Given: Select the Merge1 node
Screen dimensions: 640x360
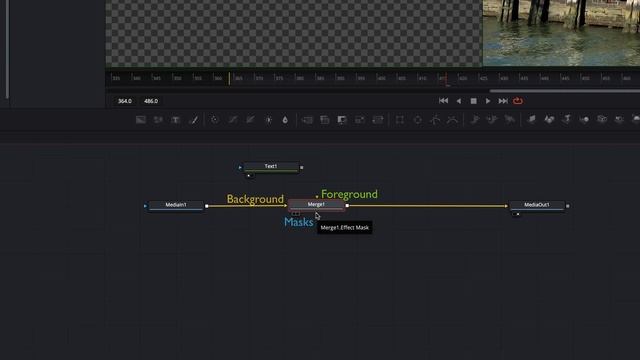Looking at the screenshot, I should click(316, 205).
